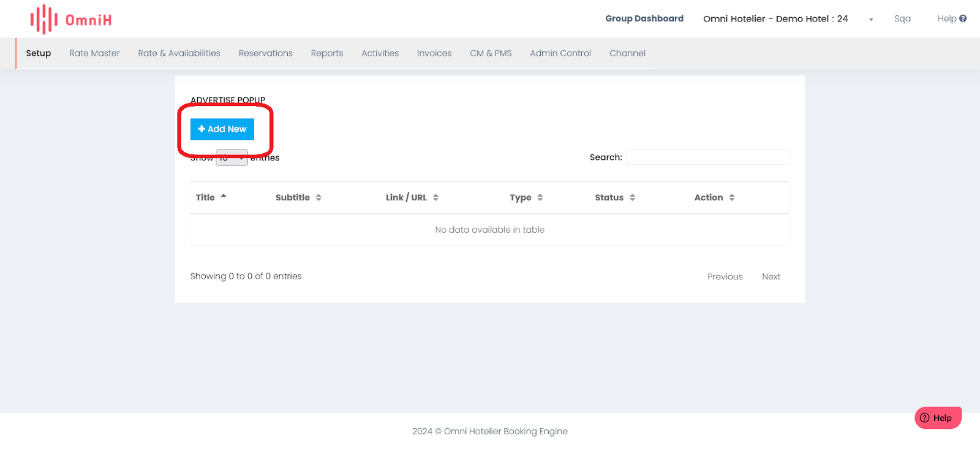
Task: Sort by Link / URL column arrows
Action: [435, 197]
